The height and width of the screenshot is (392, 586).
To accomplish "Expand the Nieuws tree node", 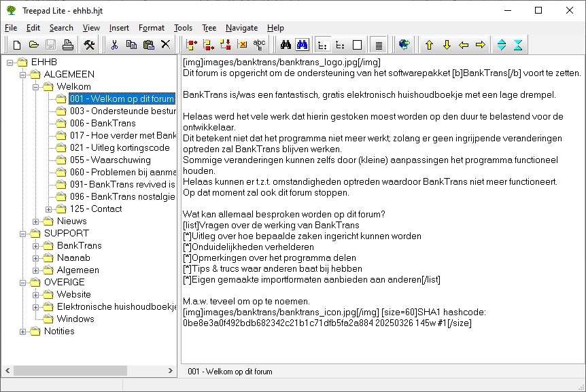I will click(36, 221).
